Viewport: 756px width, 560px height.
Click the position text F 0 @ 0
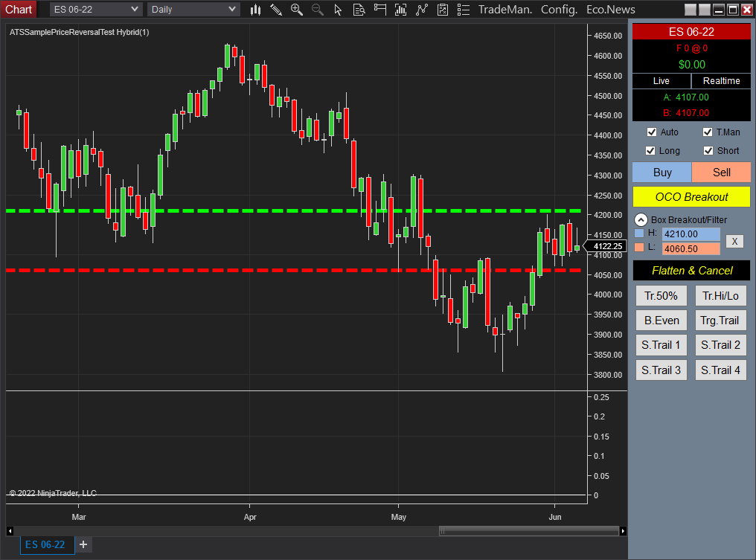pyautogui.click(x=692, y=48)
